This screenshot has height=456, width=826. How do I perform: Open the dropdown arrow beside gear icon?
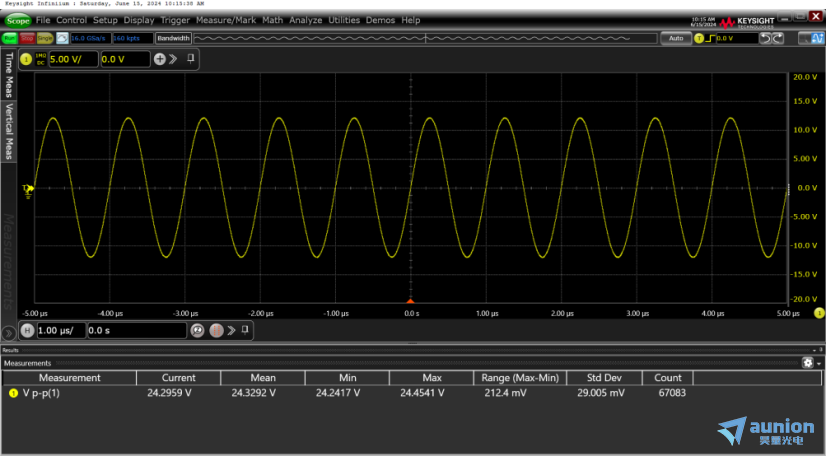point(819,363)
